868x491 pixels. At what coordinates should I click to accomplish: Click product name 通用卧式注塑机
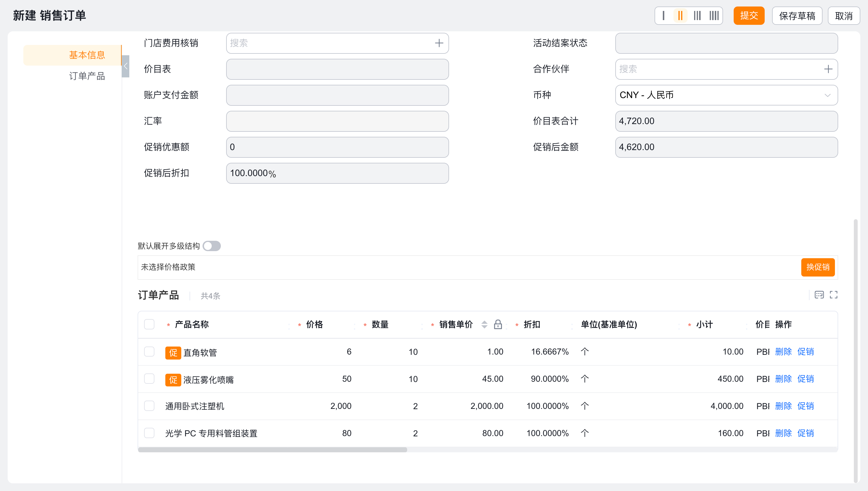195,406
